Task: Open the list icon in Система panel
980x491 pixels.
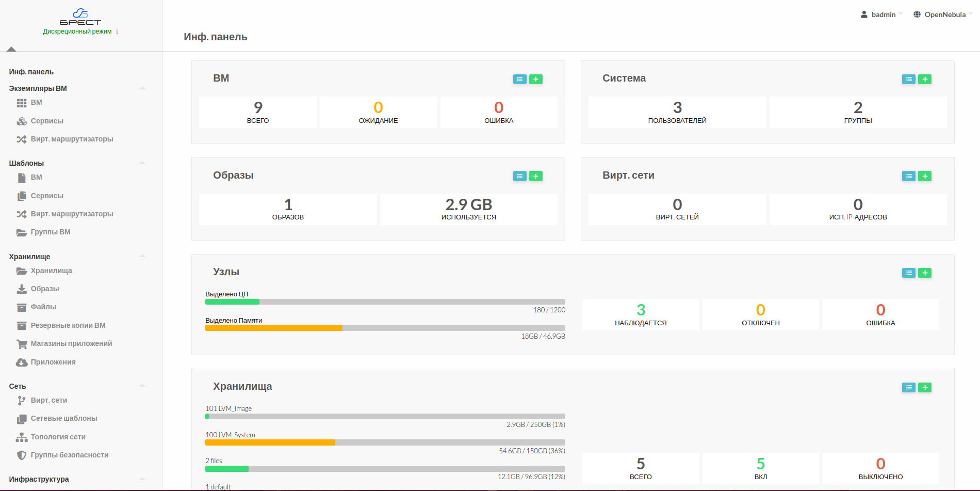Action: (x=908, y=79)
